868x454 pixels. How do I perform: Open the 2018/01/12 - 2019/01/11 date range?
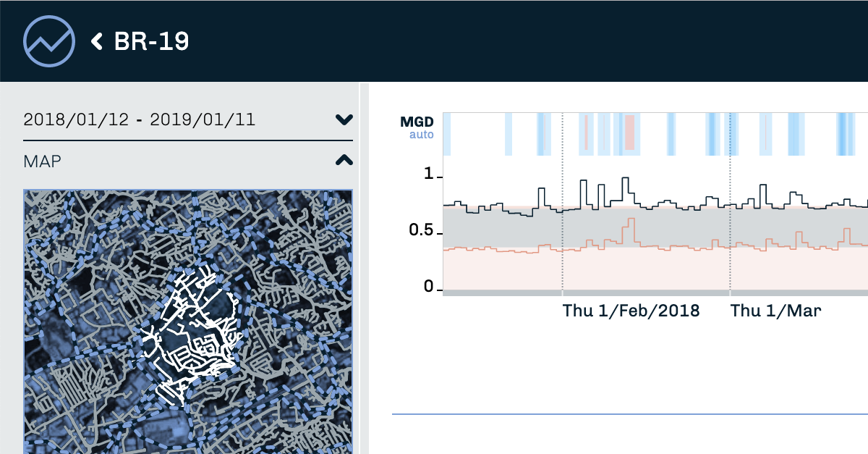coord(140,119)
